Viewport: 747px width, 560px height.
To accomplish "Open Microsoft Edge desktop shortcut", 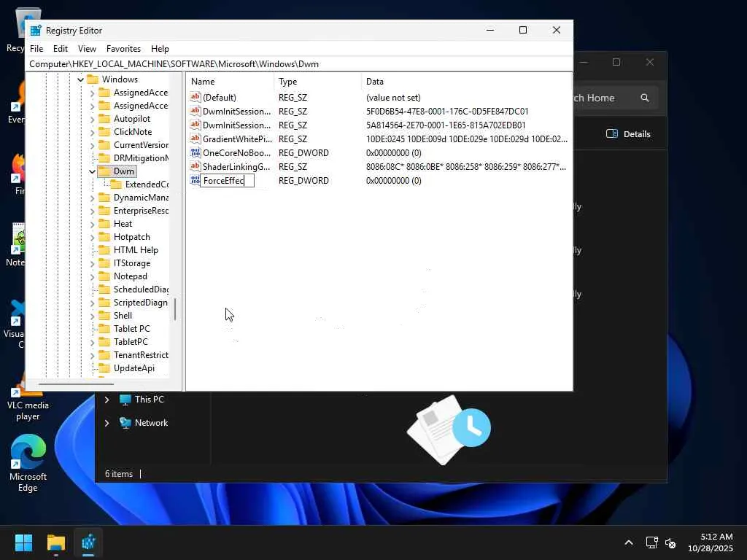I will click(28, 463).
